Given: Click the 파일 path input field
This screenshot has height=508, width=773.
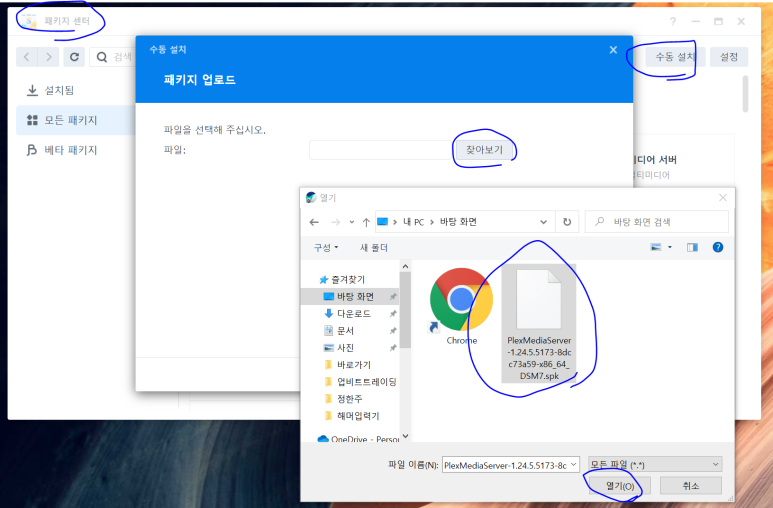Looking at the screenshot, I should click(381, 150).
